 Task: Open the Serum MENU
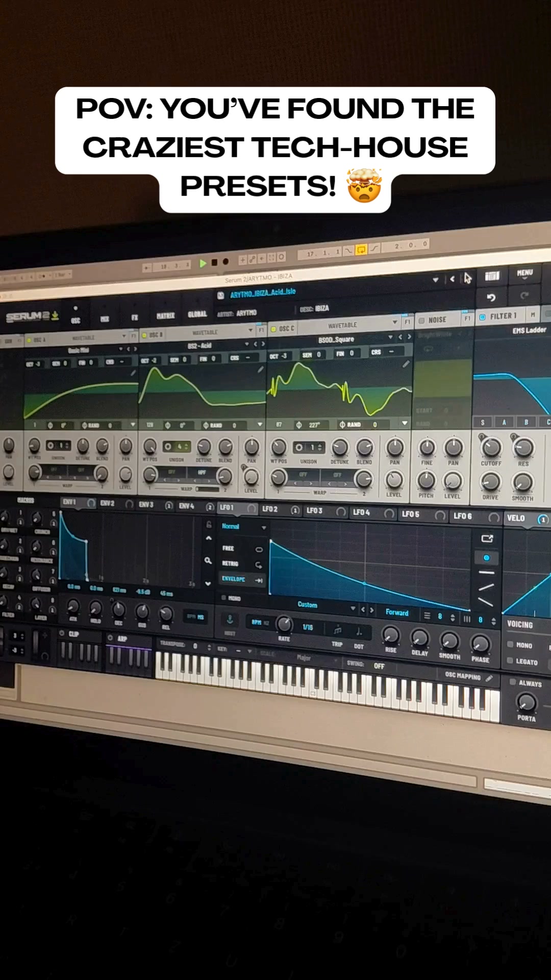coord(524,273)
